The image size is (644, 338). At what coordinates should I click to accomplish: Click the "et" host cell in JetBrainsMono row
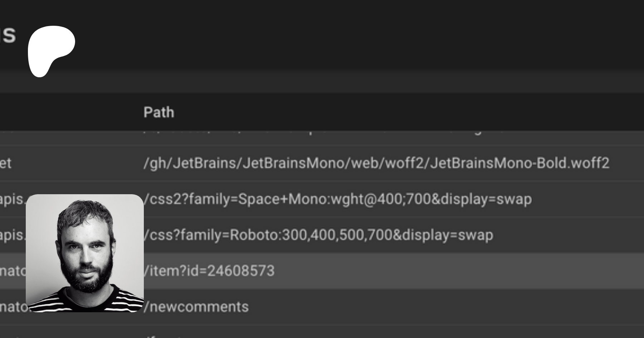coord(6,163)
